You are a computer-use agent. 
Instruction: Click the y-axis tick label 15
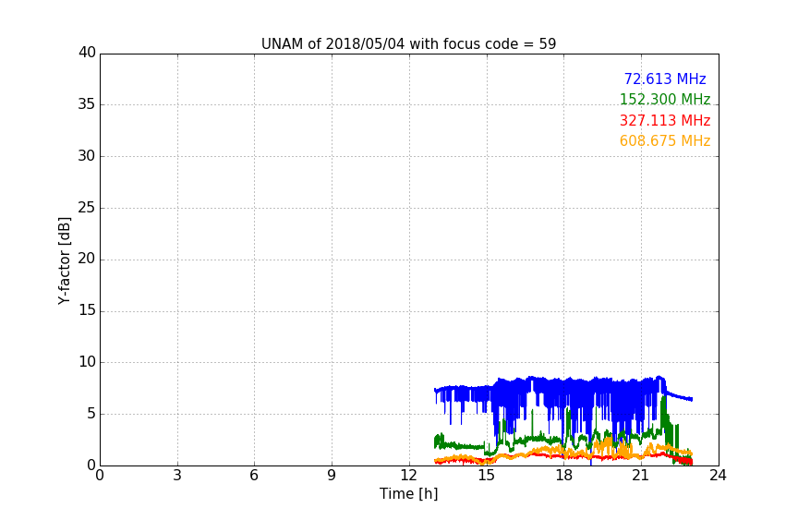(87, 310)
